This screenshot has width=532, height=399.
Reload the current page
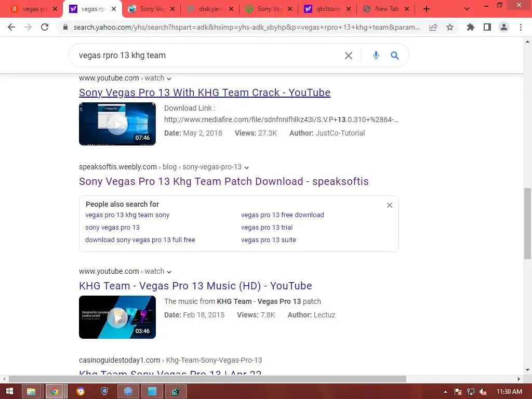point(45,27)
